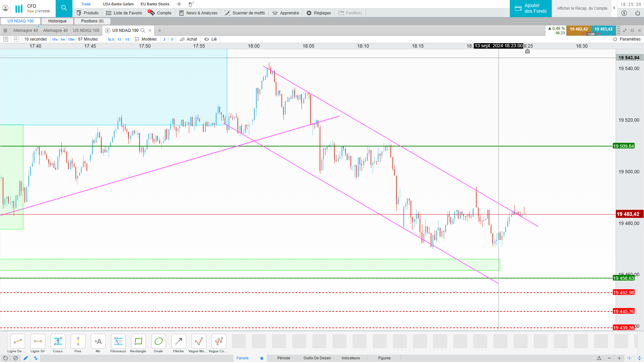Activate the blue pencil draw mode icon
Screen dimensions: 644x362
pos(25,358)
